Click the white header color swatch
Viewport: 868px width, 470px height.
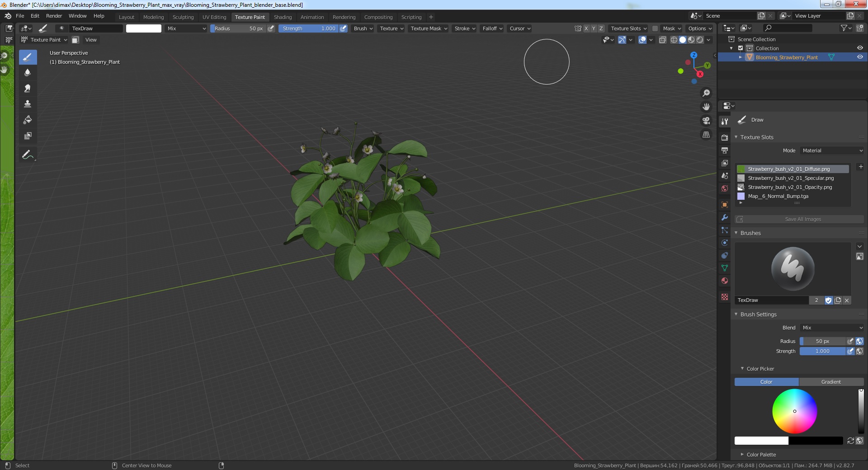pyautogui.click(x=144, y=28)
